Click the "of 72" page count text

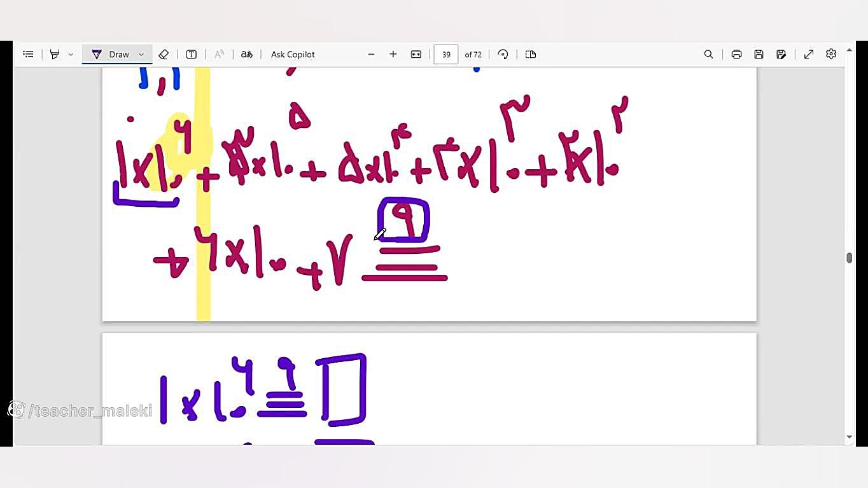point(473,55)
